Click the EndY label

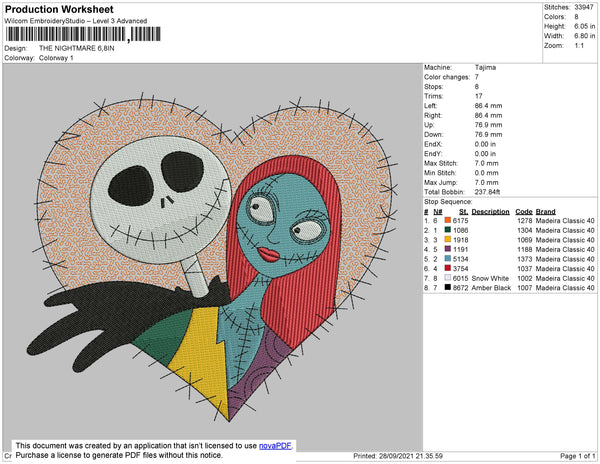click(433, 154)
